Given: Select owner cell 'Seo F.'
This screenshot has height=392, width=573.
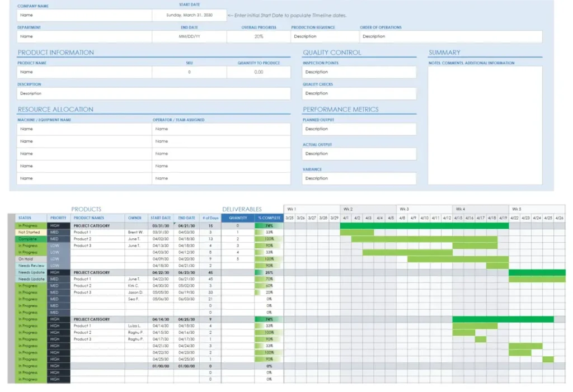Looking at the screenshot, I should coord(136,299).
